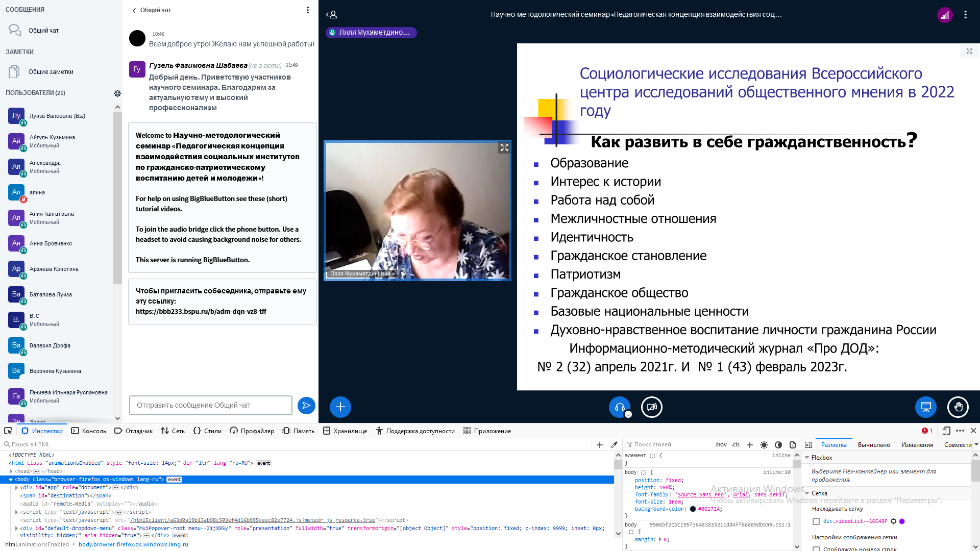Click the blue plus actions button
Image resolution: width=980 pixels, height=551 pixels.
pos(340,407)
